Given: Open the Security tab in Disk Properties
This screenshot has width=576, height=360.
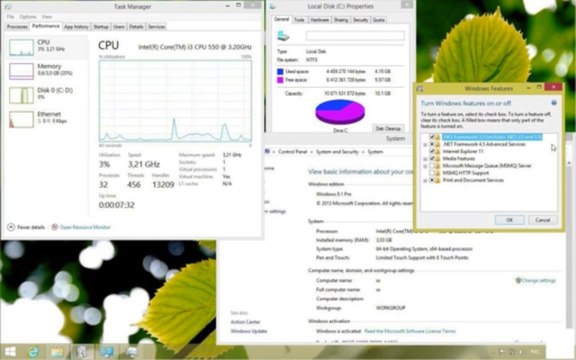Looking at the screenshot, I should tap(360, 20).
